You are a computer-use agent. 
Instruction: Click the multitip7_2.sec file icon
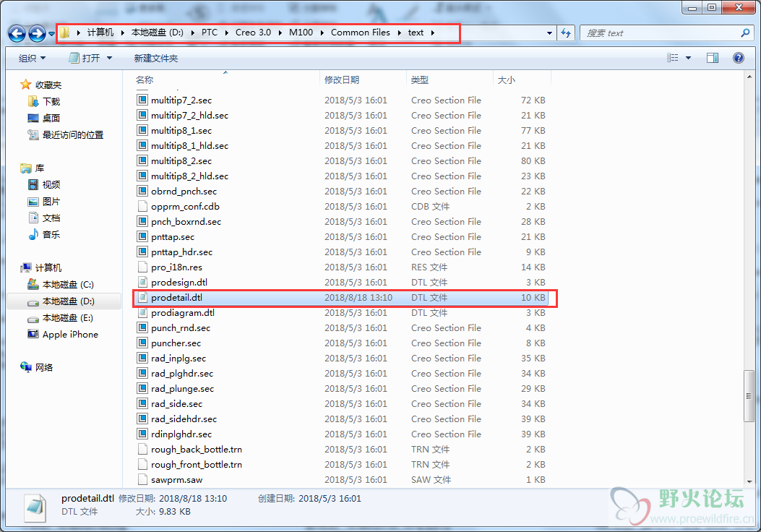142,100
